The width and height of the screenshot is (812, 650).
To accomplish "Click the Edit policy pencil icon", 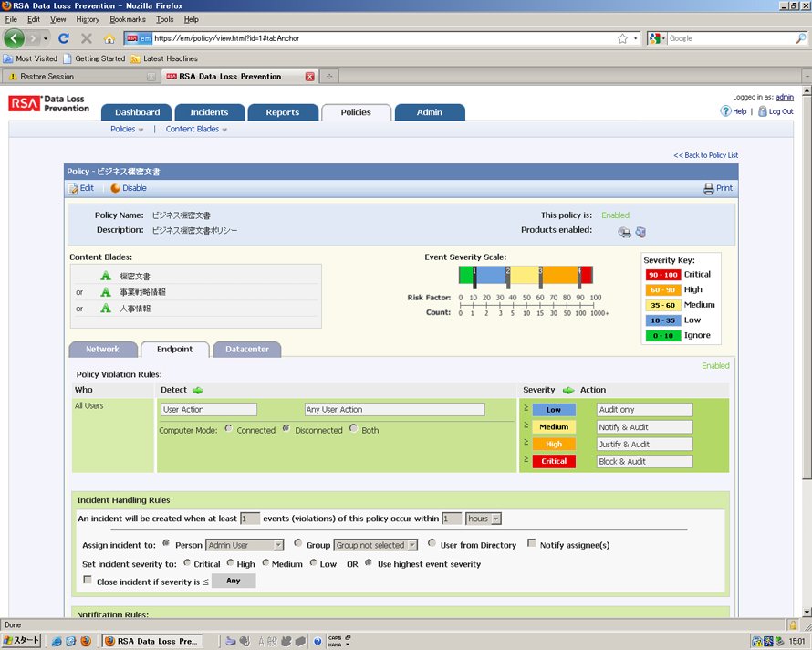I will [x=73, y=188].
